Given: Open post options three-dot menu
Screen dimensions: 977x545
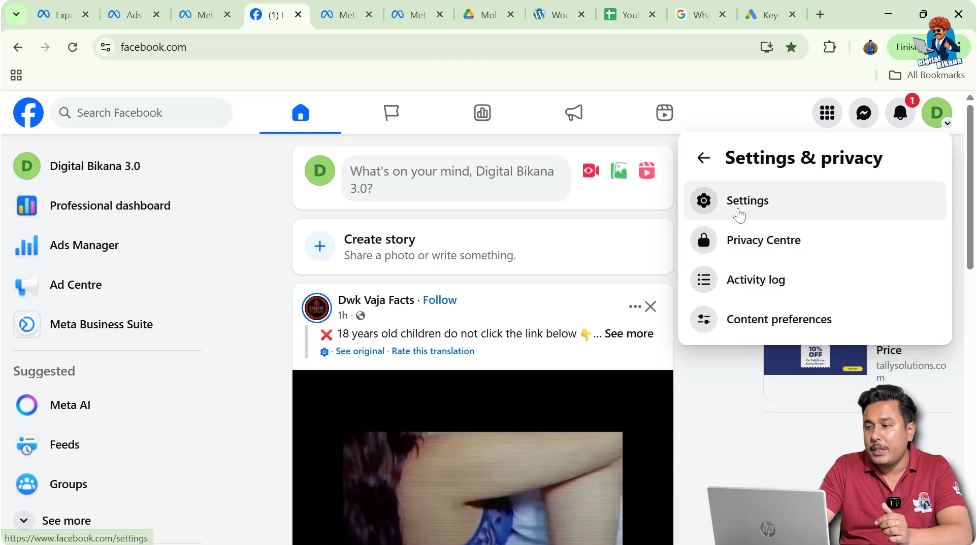Looking at the screenshot, I should [x=634, y=306].
